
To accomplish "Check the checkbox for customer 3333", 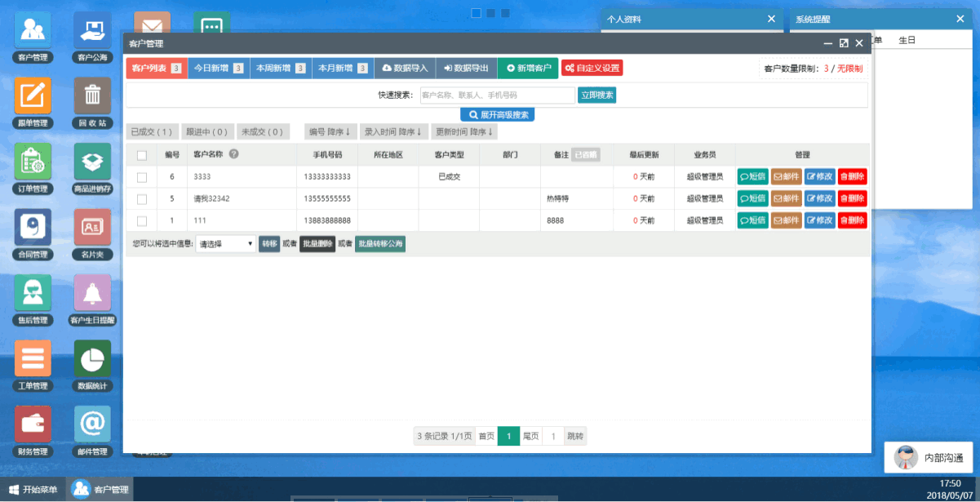I will click(x=141, y=175).
